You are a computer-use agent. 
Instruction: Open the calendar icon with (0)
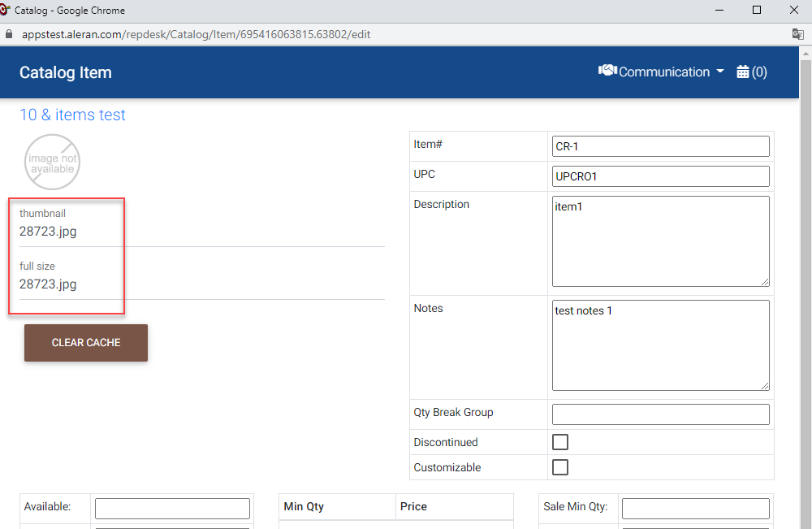(x=751, y=72)
